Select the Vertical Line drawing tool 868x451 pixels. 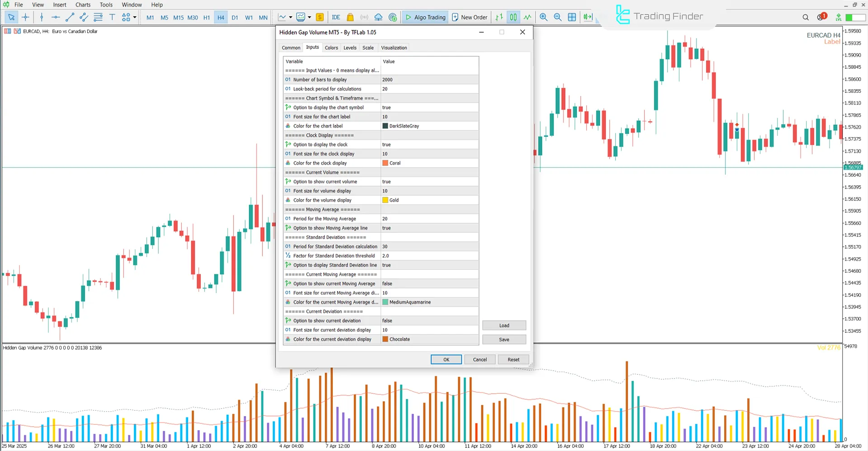click(x=42, y=17)
